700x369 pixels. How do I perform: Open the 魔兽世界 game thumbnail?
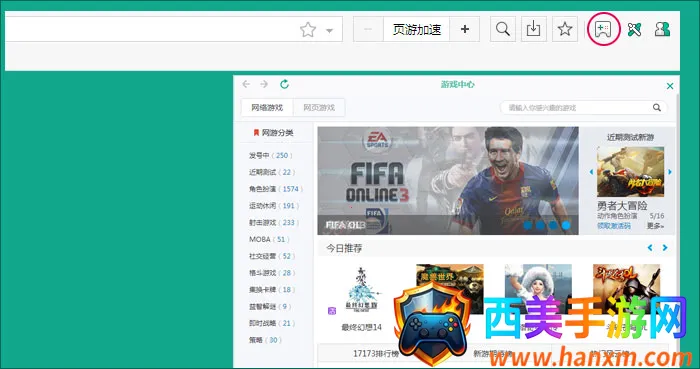(450, 289)
